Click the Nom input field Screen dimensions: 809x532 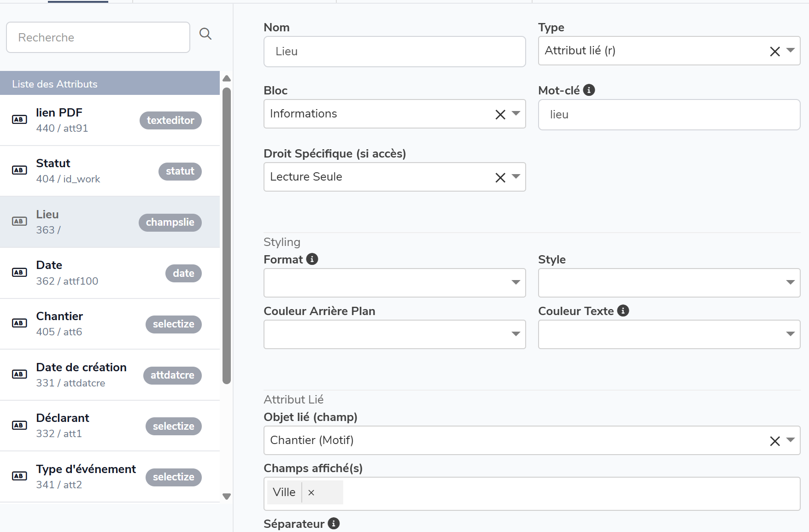pos(394,52)
